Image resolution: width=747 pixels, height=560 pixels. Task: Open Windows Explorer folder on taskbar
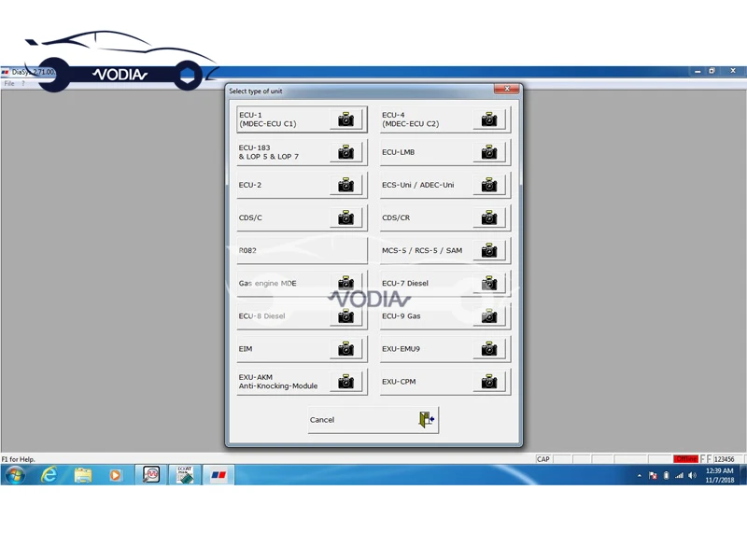point(83,475)
